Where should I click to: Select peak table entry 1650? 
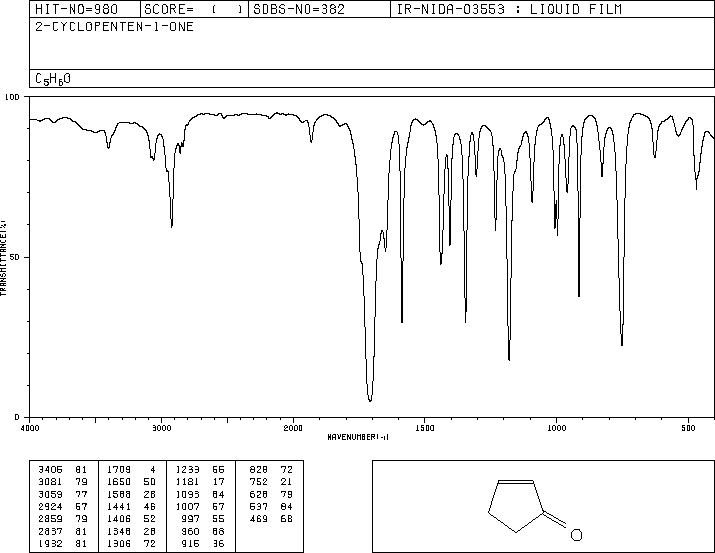click(119, 482)
